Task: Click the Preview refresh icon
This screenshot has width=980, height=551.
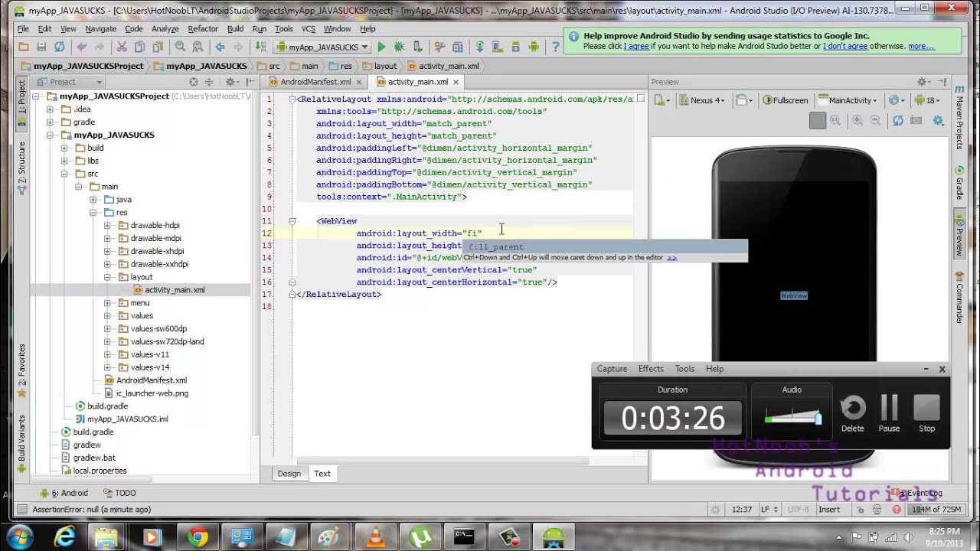Action: 898,120
